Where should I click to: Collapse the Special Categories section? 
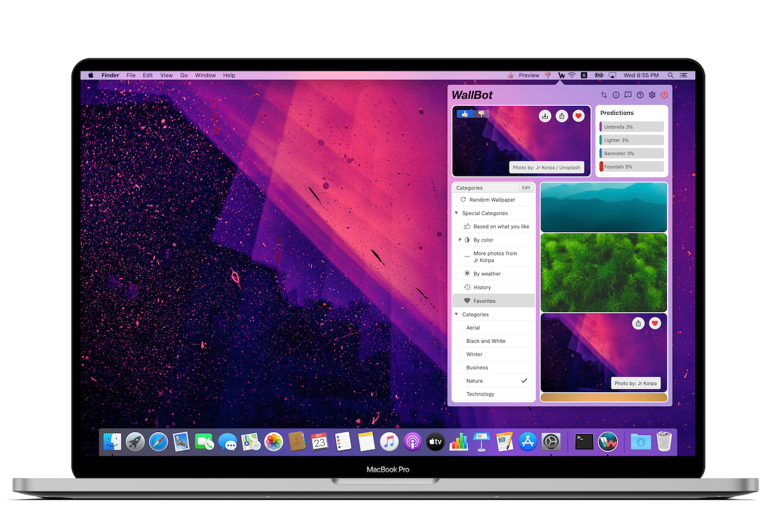click(x=457, y=213)
